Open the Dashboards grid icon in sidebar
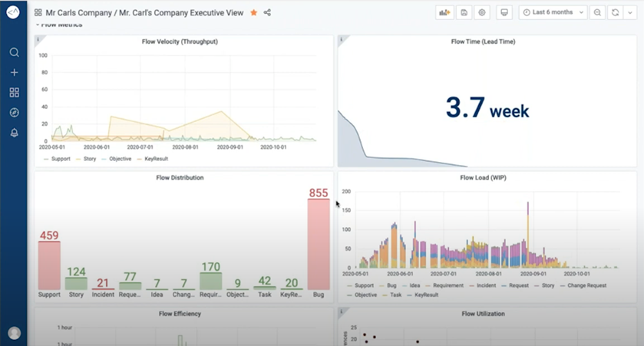 pyautogui.click(x=14, y=92)
